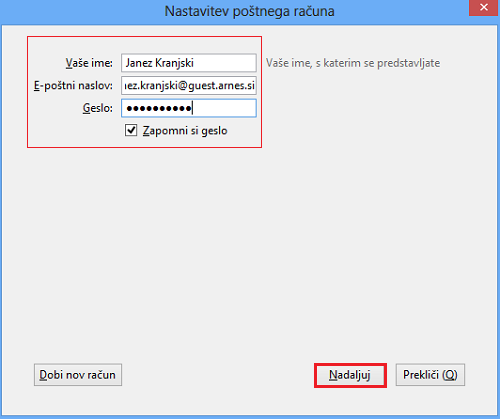The width and height of the screenshot is (500, 419).
Task: Click the empty area after password dots
Action: [x=224, y=108]
